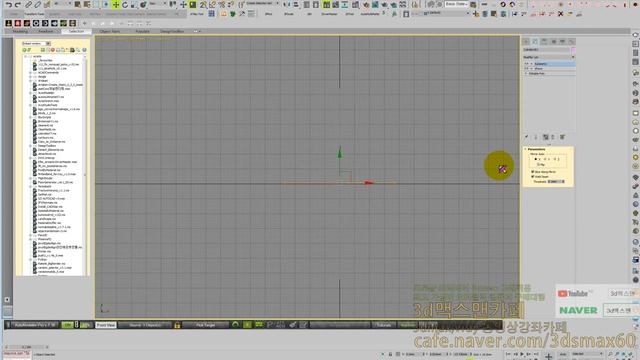
Task: Toggle the Slice Along Mirror checkbox
Action: [x=533, y=172]
